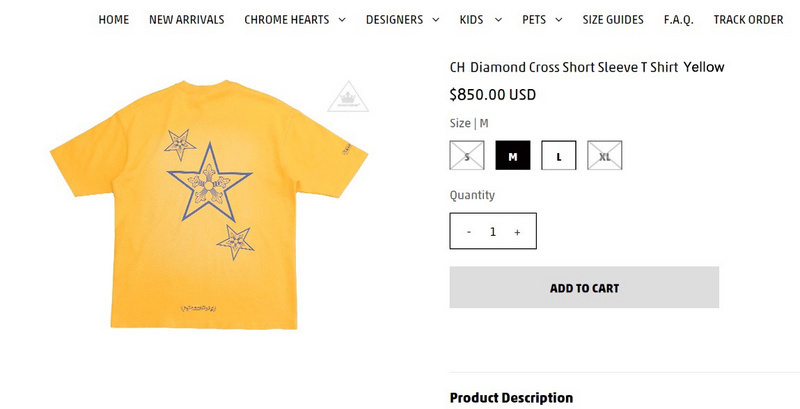The height and width of the screenshot is (409, 800).
Task: Open the Size Guides page
Action: (x=613, y=20)
